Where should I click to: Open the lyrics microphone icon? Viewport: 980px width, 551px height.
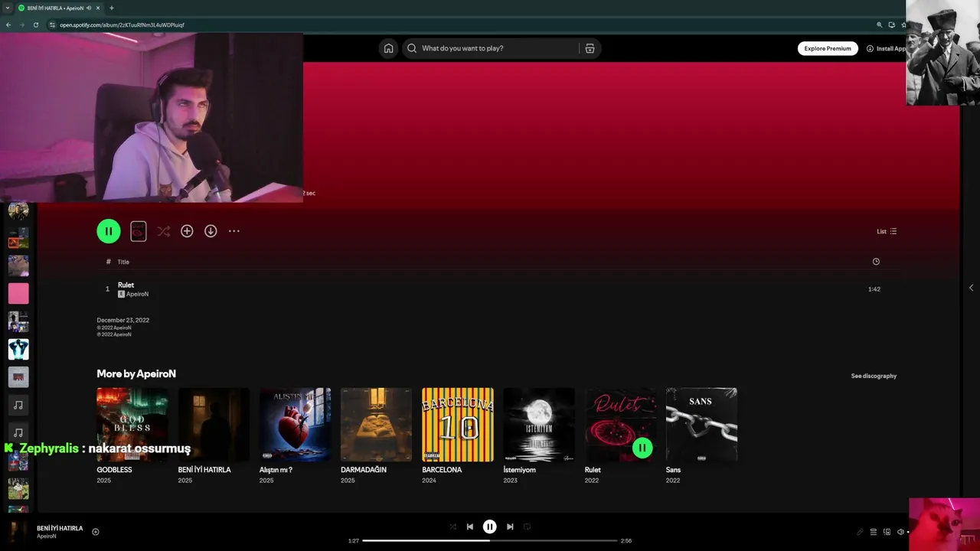(860, 532)
